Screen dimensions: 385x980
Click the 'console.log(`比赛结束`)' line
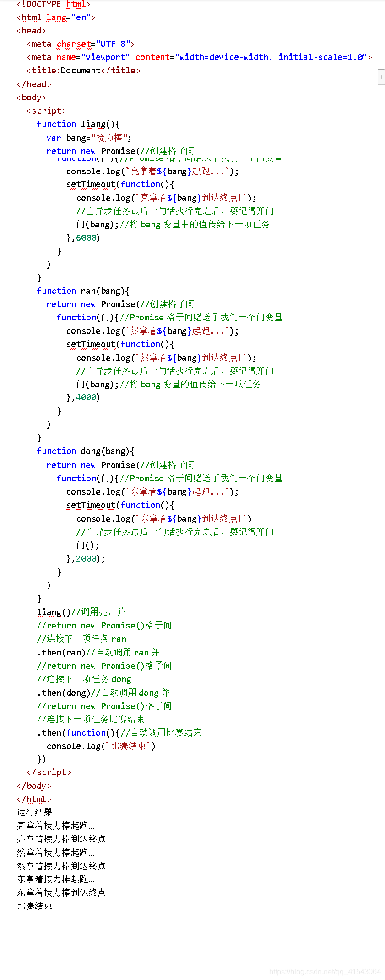pos(101,746)
